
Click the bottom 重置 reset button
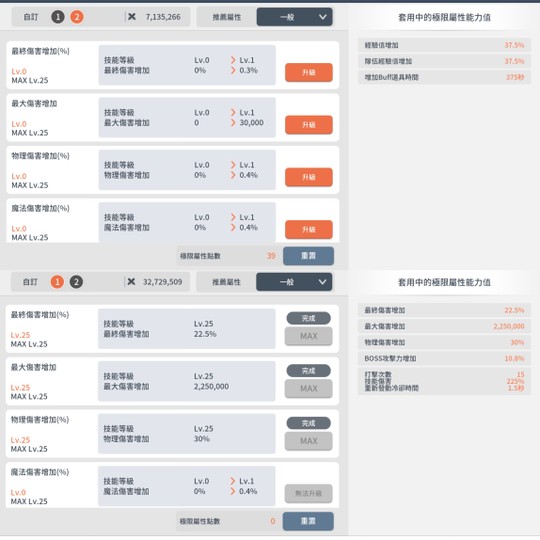[x=308, y=521]
